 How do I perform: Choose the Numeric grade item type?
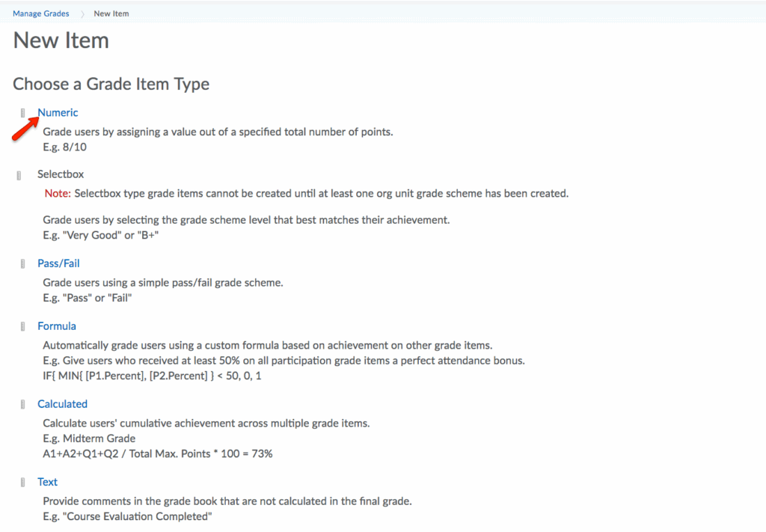tap(58, 113)
